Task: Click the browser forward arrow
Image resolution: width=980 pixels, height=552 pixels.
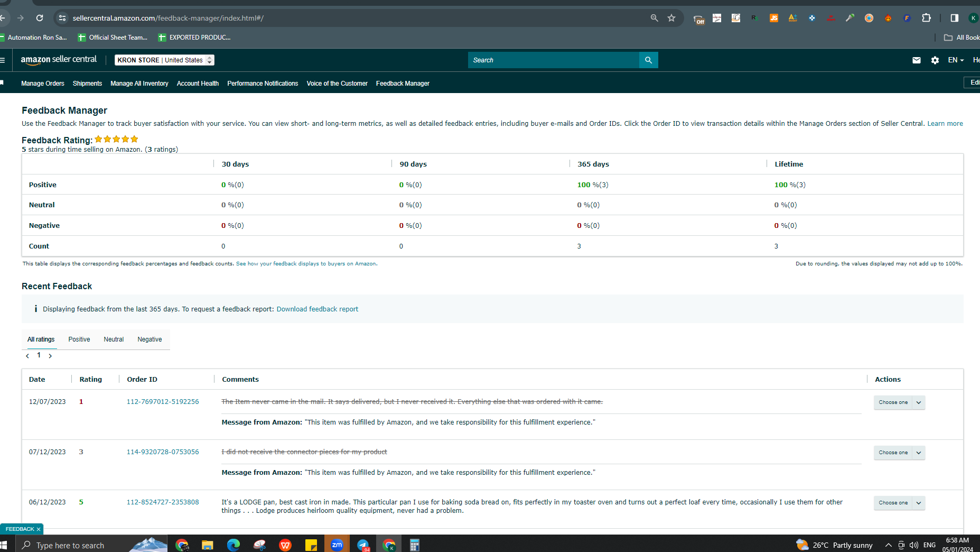Action: click(21, 18)
